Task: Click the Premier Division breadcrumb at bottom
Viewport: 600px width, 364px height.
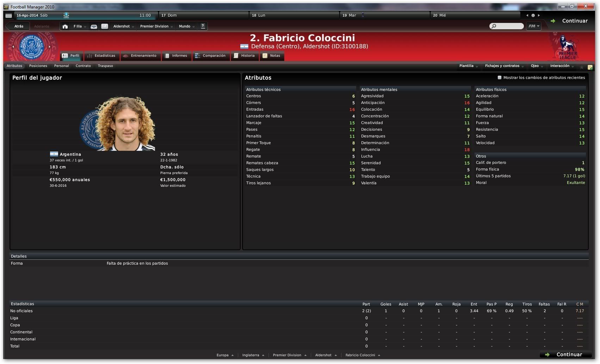Action: click(x=290, y=355)
